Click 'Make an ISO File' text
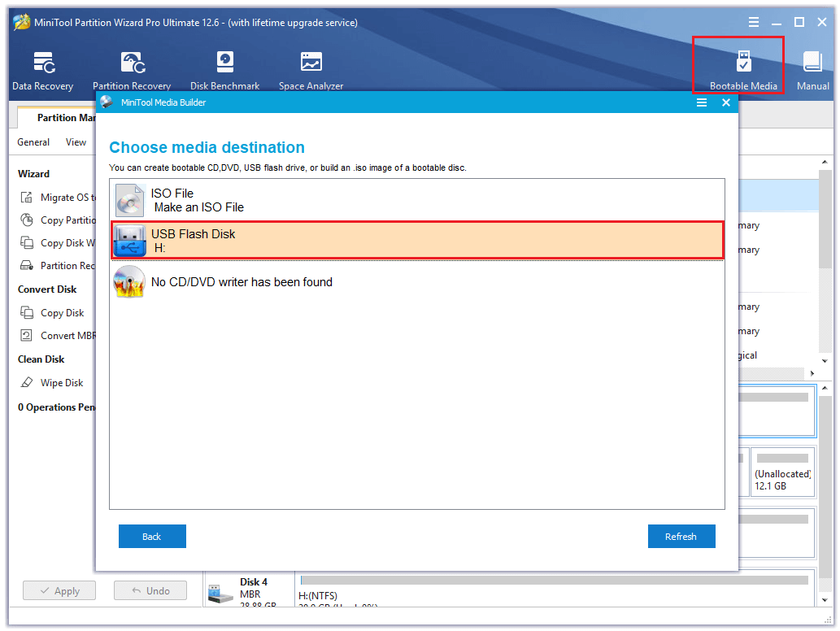Screen dimensions: 840x631 click(x=198, y=207)
